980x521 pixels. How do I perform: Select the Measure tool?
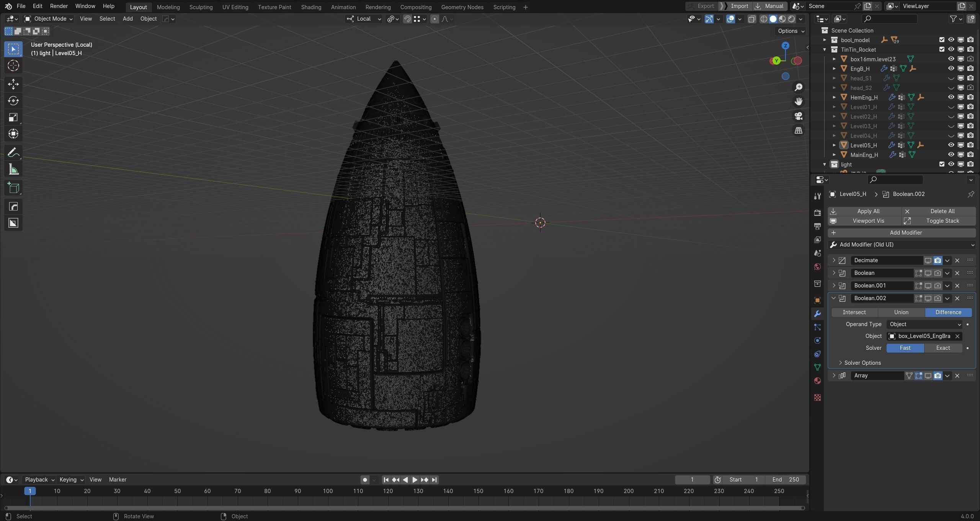pos(13,170)
